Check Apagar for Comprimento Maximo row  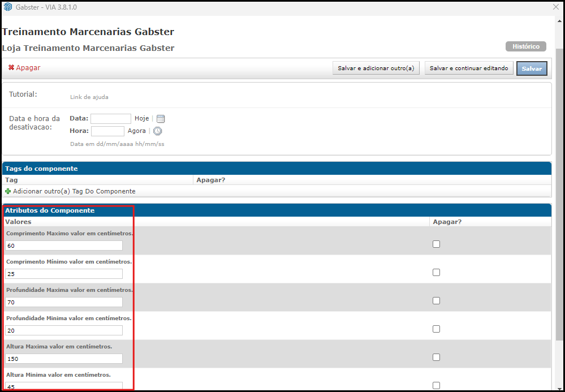tap(436, 244)
